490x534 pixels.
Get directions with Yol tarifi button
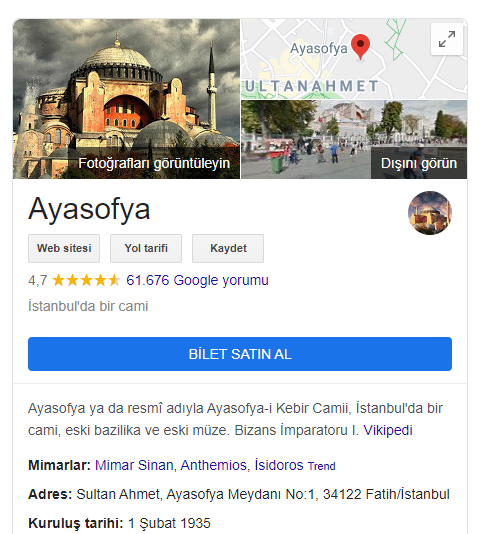(x=146, y=248)
